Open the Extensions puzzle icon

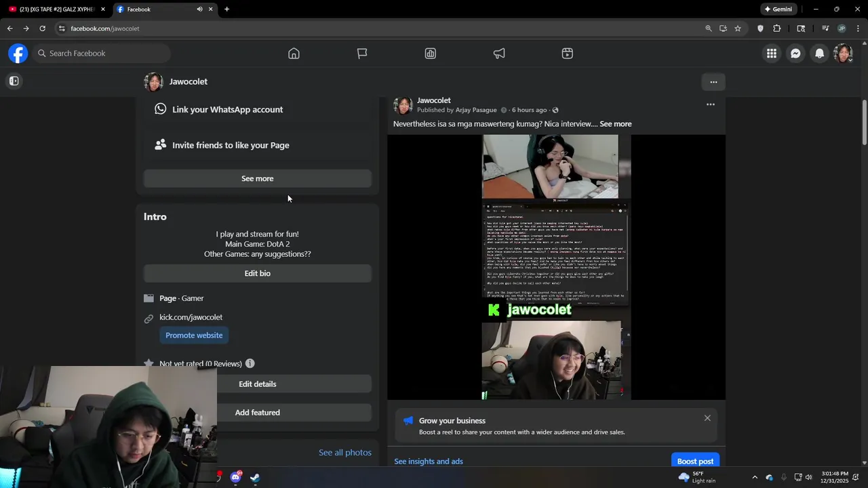777,28
